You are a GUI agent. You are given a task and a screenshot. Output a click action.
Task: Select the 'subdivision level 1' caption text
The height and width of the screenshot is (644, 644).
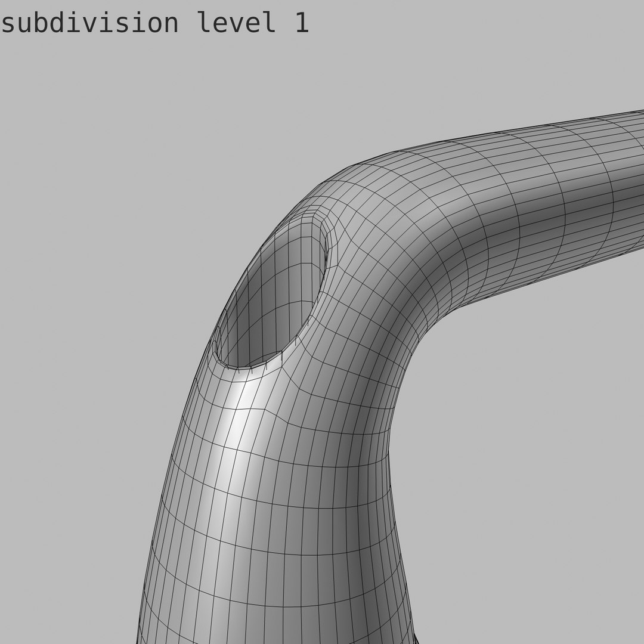155,23
